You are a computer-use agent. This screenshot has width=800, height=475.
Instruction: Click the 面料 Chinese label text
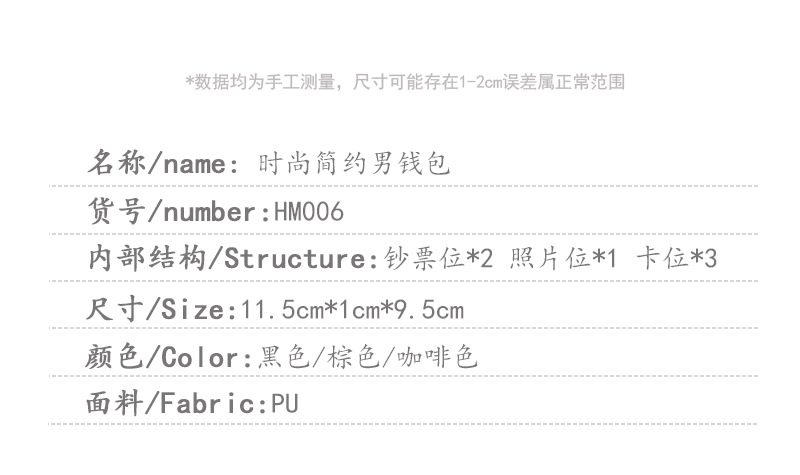(115, 404)
